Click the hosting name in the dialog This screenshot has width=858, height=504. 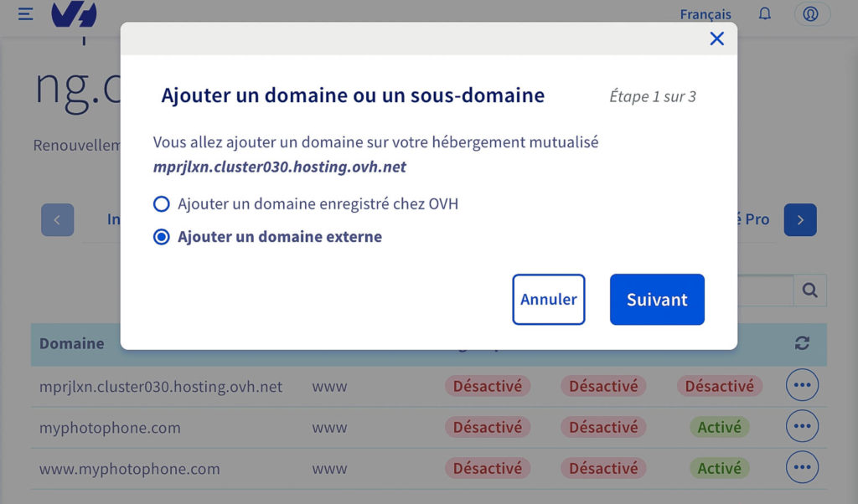(x=280, y=167)
